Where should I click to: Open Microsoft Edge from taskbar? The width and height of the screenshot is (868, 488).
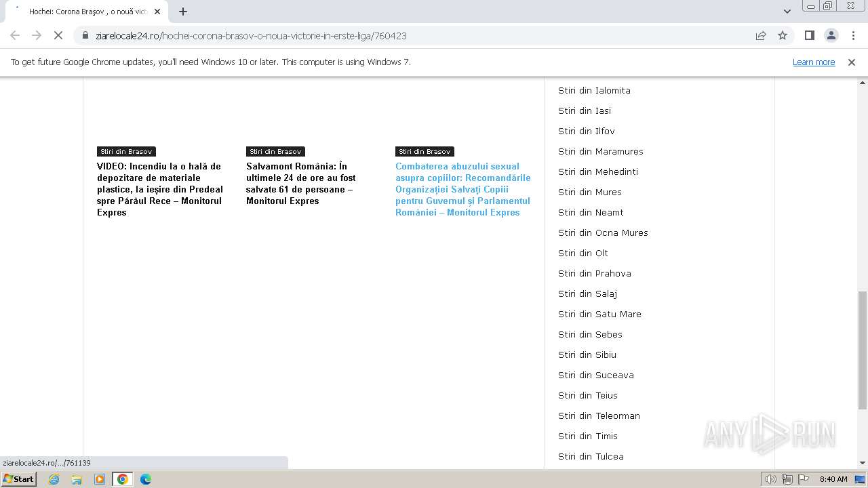146,479
